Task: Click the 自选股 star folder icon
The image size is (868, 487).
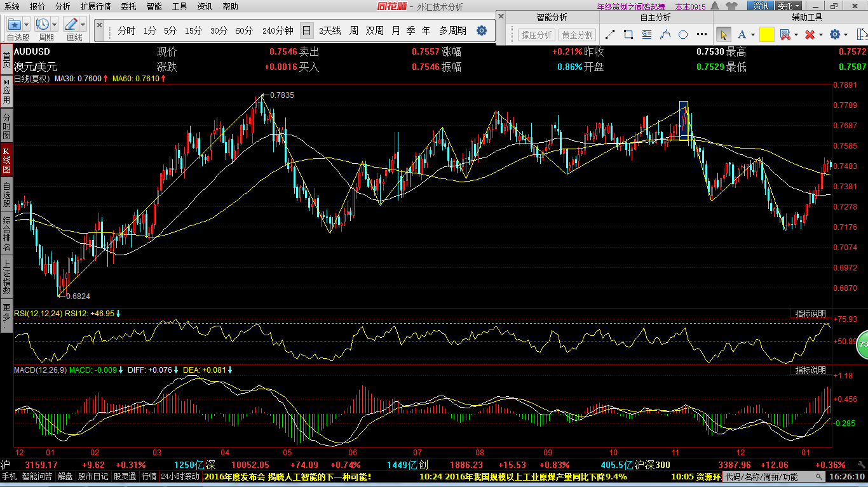Action: click(x=15, y=25)
